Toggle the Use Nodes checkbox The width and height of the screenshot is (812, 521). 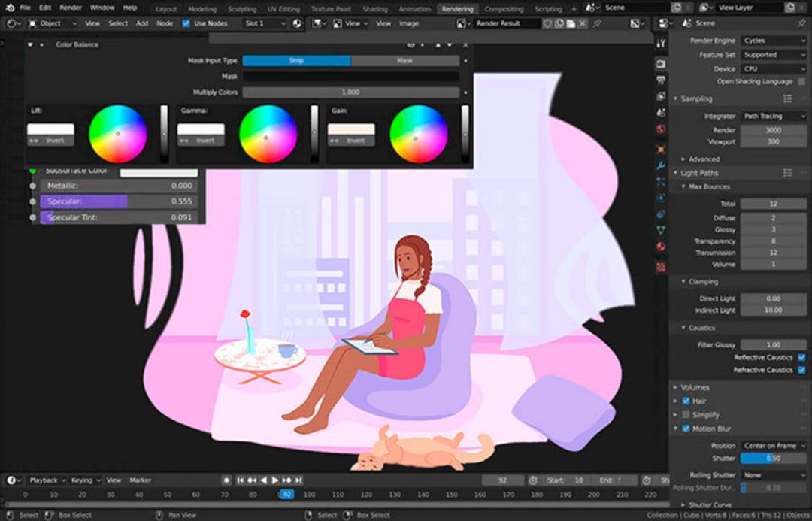pos(186,23)
